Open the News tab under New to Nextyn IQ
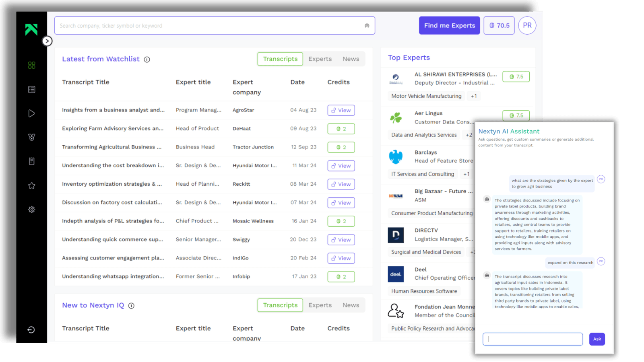This screenshot has height=362, width=644. click(351, 305)
